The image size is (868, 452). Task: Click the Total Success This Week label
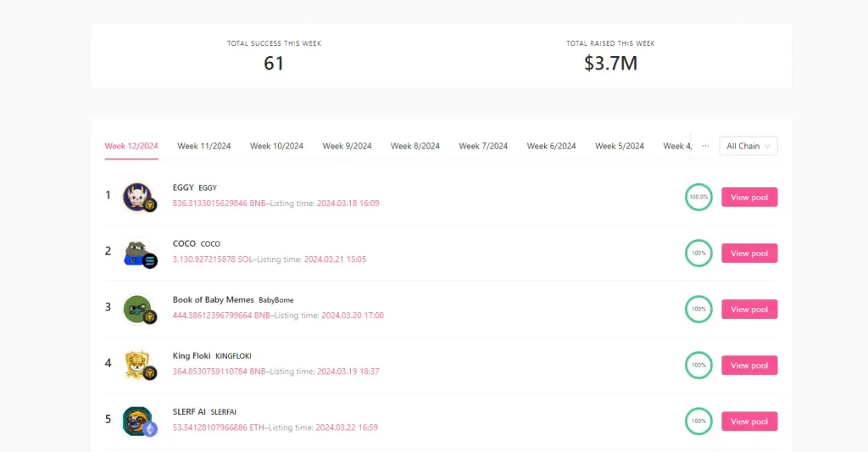tap(274, 43)
